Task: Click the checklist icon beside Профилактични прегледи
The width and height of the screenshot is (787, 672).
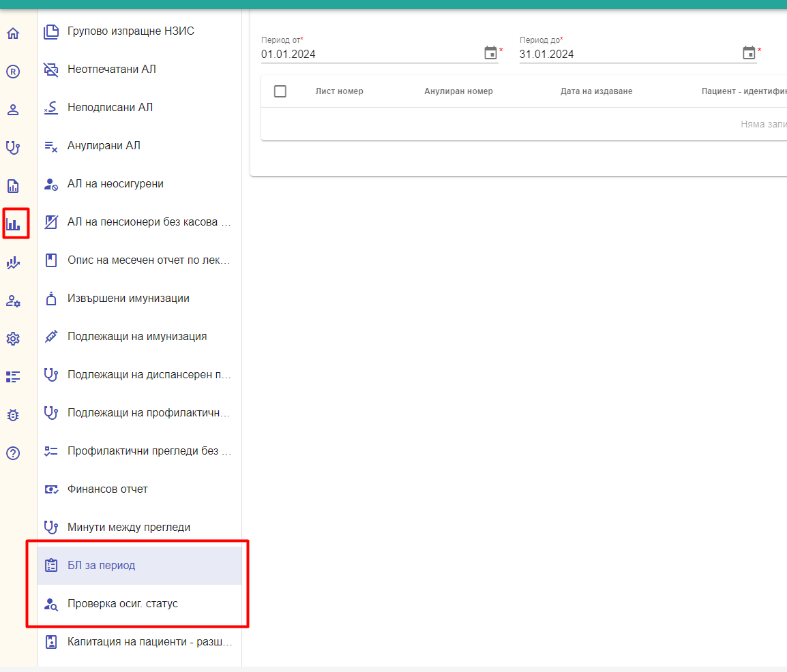Action: coord(51,451)
